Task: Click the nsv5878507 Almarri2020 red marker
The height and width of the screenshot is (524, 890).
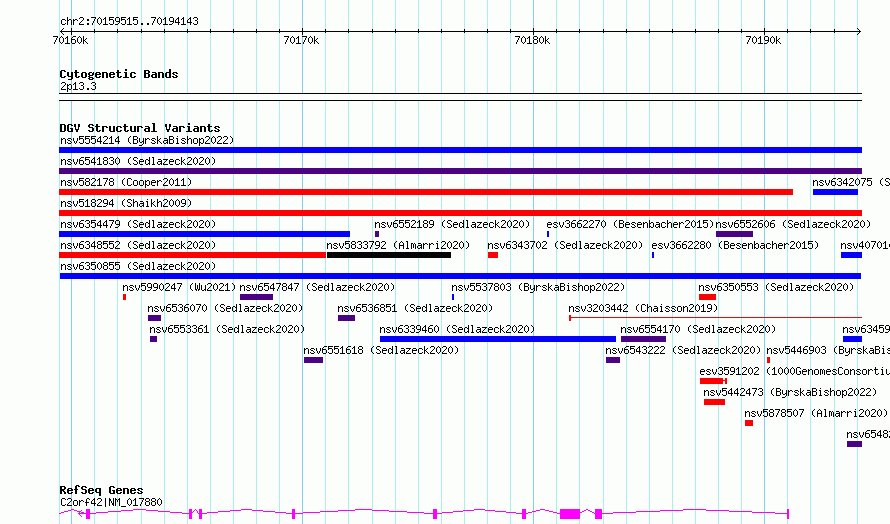Action: coord(749,423)
